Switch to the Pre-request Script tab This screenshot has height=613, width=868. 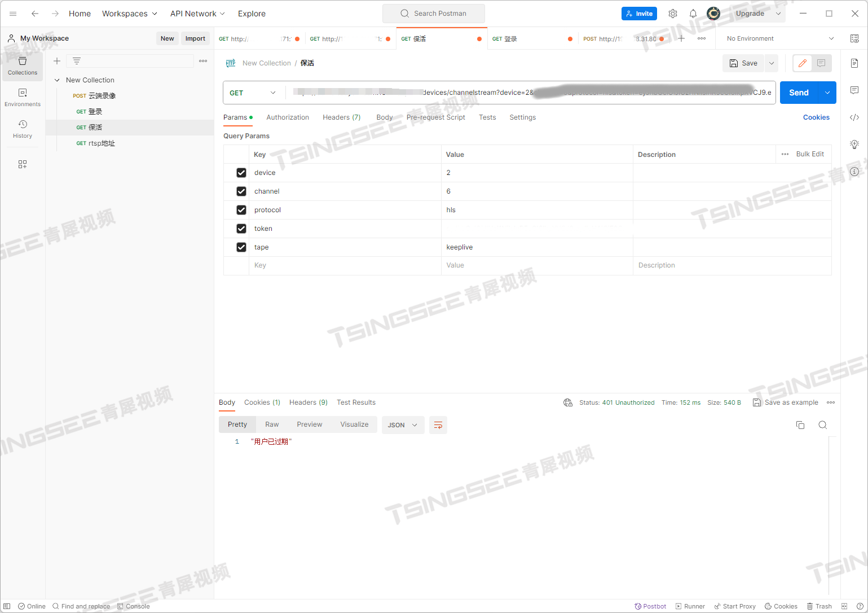(x=436, y=117)
